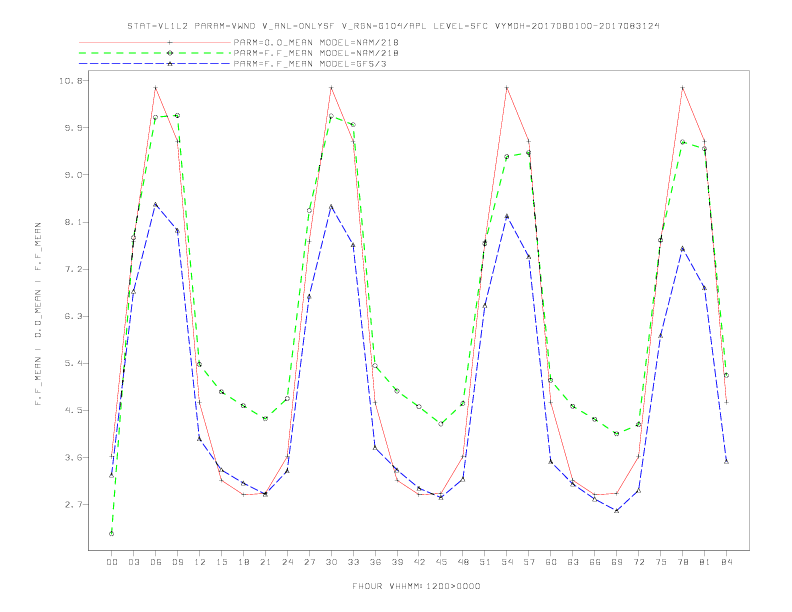Click the x-axis tick label 75
The height and width of the screenshot is (612, 792).
(x=661, y=562)
